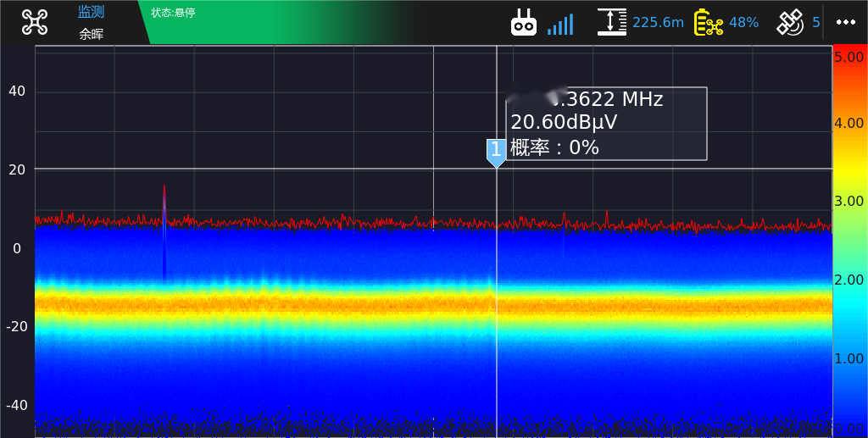The width and height of the screenshot is (868, 438).
Task: Check the blue signal strength bars
Action: coord(560,24)
